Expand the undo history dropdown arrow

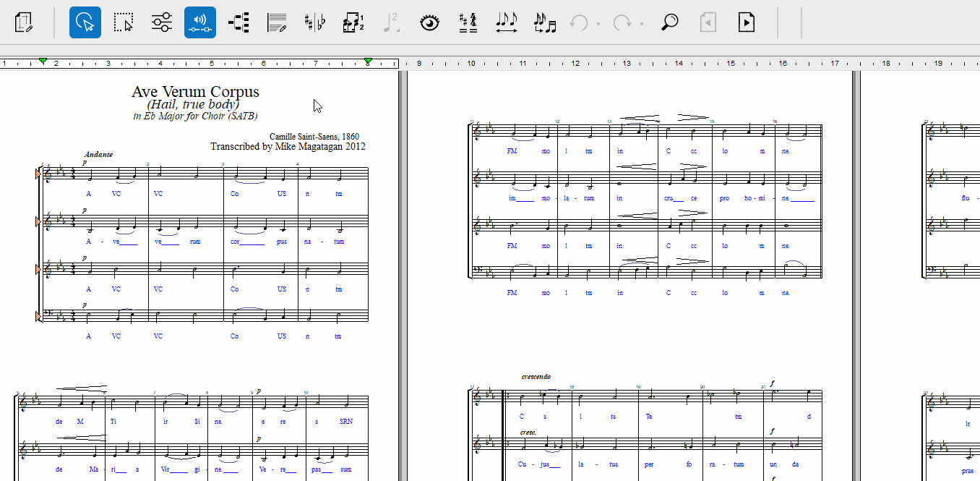click(598, 24)
